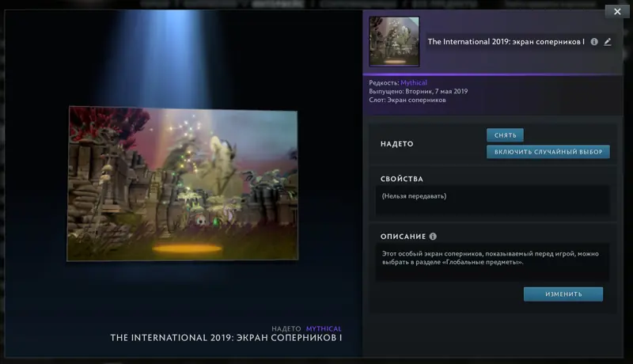The image size is (633, 364).
Task: Click the Слот: Экран соперников line
Action: tap(407, 100)
